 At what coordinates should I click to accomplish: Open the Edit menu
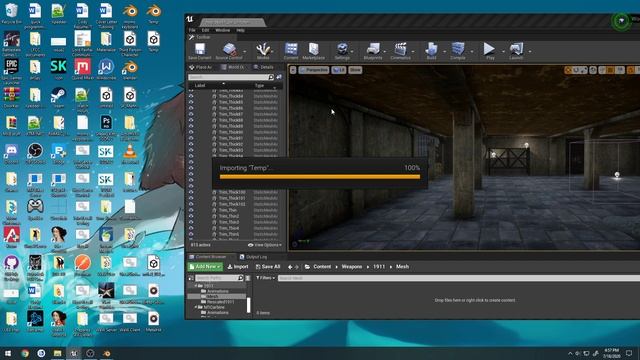[205, 30]
